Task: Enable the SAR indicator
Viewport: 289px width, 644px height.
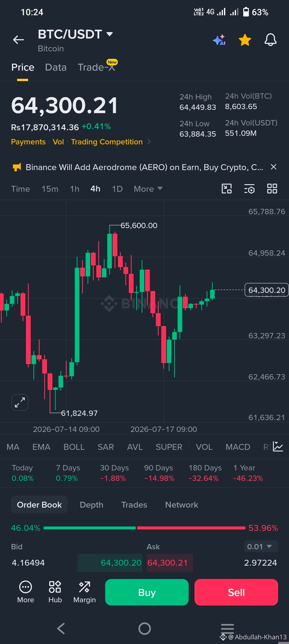Action: (106, 447)
